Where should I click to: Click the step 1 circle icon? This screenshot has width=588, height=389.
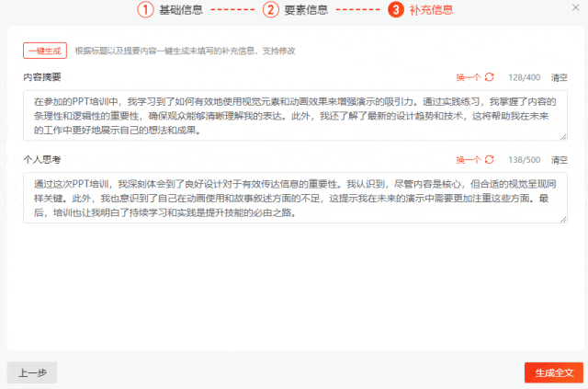tap(145, 10)
